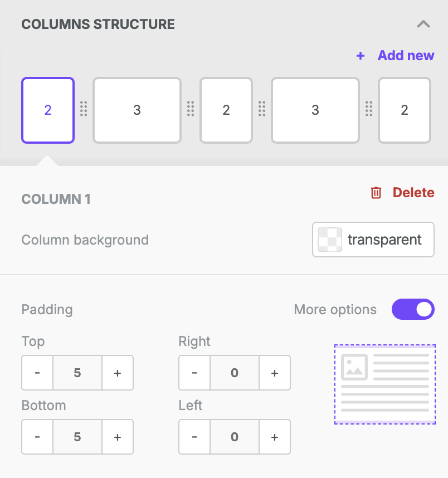Click the red trash icon
This screenshot has height=478, width=448.
(x=376, y=193)
